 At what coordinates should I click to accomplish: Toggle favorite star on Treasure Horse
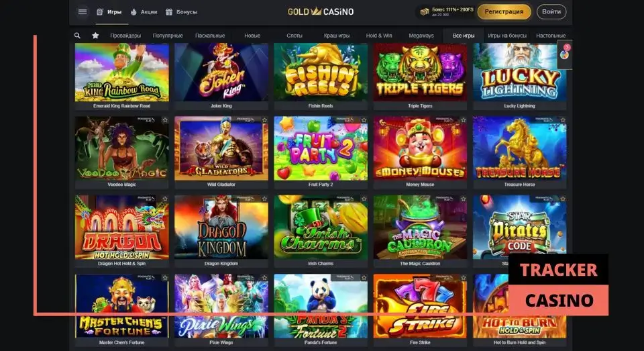pyautogui.click(x=563, y=120)
